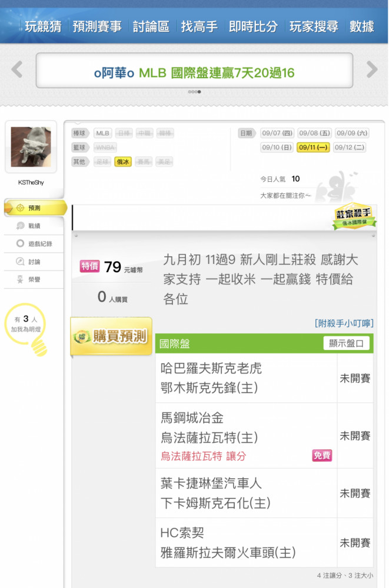
Task: Open 即時比分 in top navigation
Action: point(254,26)
